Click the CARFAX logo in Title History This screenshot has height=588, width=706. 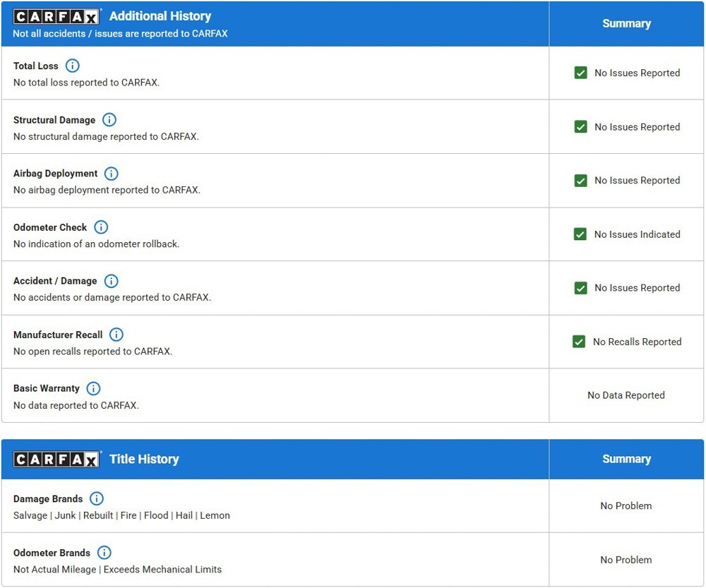pos(56,460)
